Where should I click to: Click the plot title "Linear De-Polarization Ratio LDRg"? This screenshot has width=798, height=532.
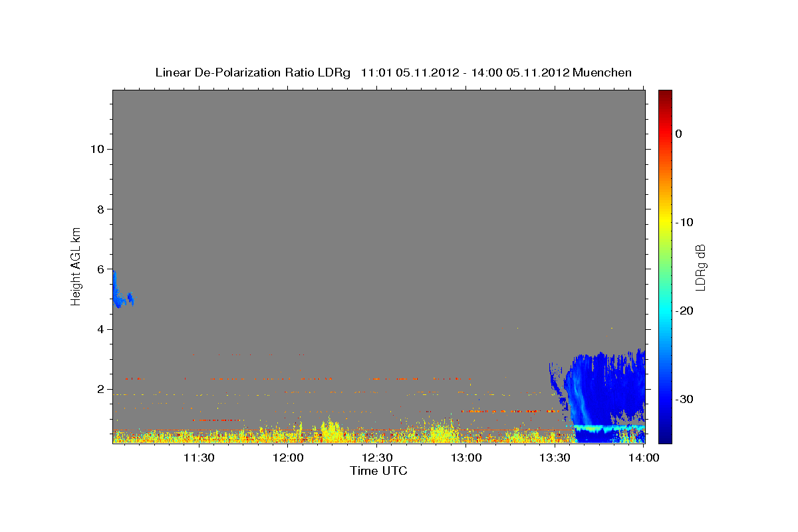pyautogui.click(x=252, y=72)
